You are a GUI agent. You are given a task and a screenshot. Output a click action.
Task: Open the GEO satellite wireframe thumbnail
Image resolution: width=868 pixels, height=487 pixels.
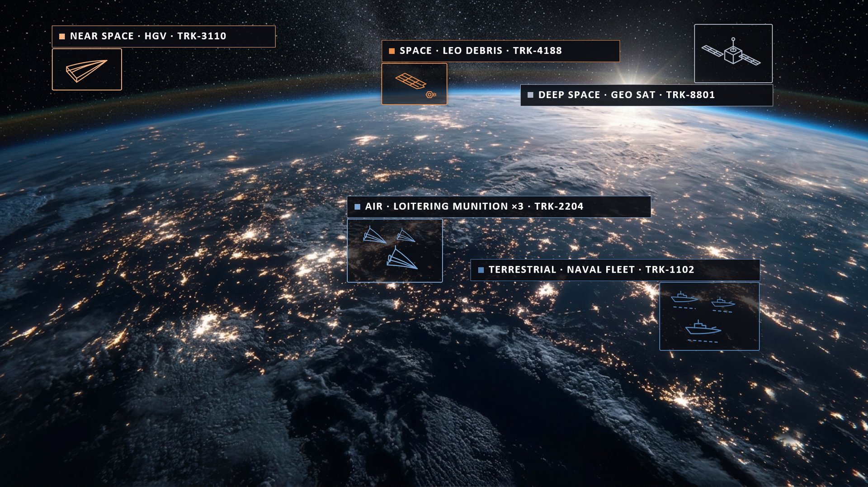click(733, 53)
